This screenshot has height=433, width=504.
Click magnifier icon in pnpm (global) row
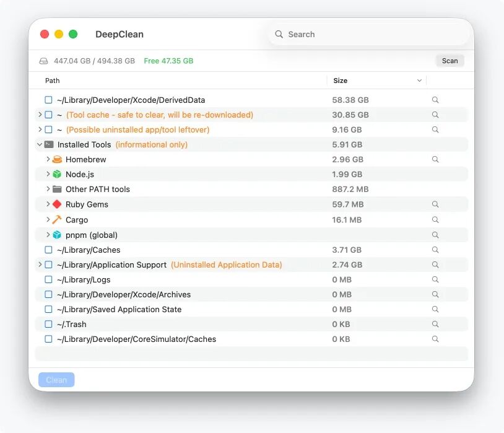click(435, 235)
